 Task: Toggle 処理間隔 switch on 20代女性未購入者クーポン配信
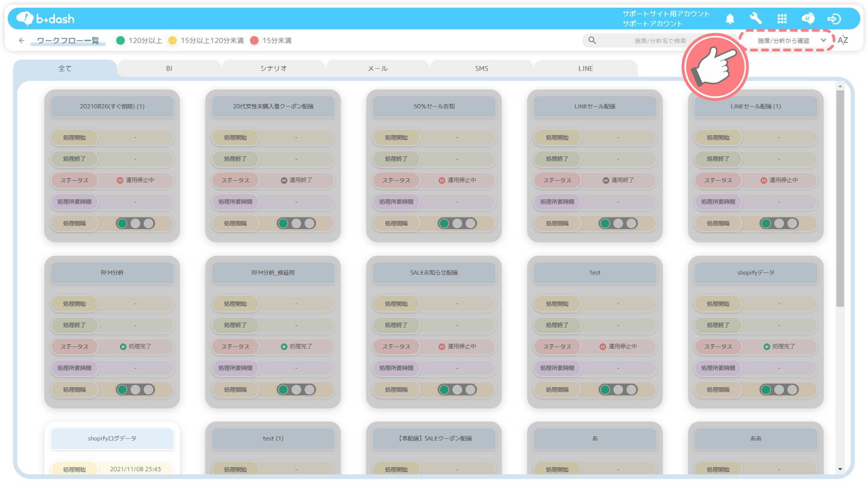[296, 224]
